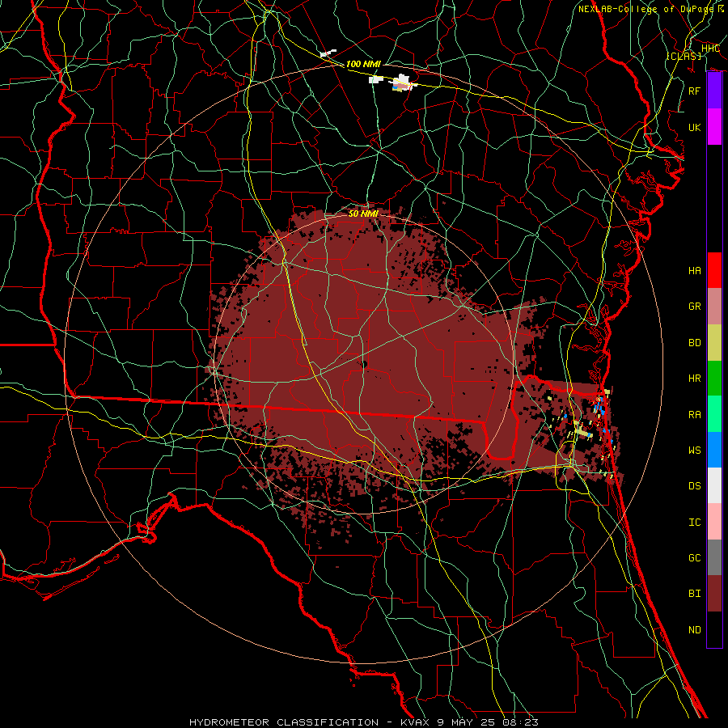Viewport: 728px width, 728px height.
Task: Click the IC legend label
Action: tap(694, 523)
